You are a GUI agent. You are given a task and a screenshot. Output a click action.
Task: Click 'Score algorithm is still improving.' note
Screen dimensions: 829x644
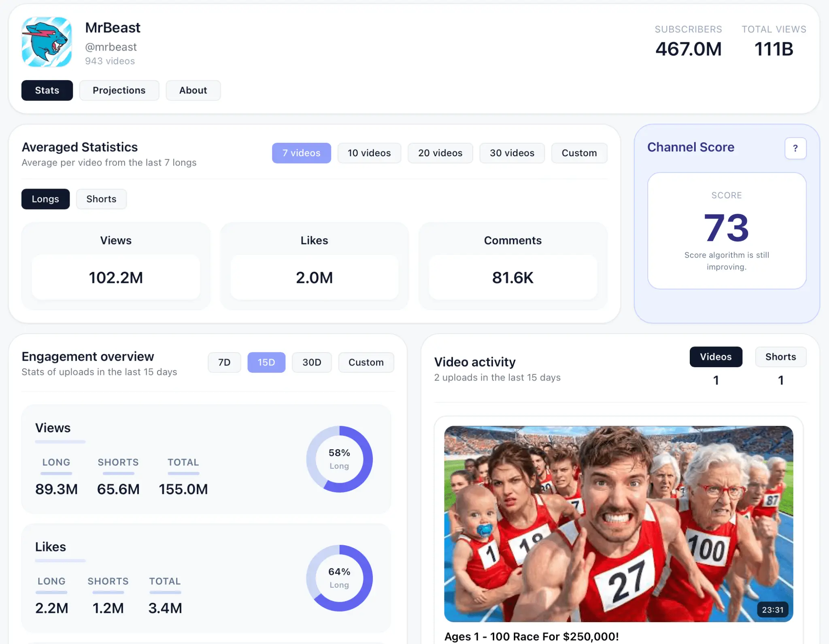click(727, 261)
